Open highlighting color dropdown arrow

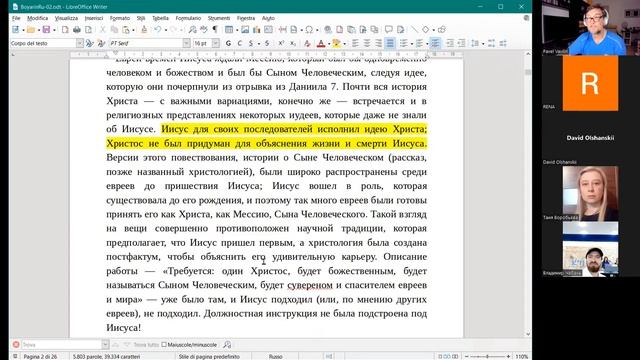pos(344,44)
